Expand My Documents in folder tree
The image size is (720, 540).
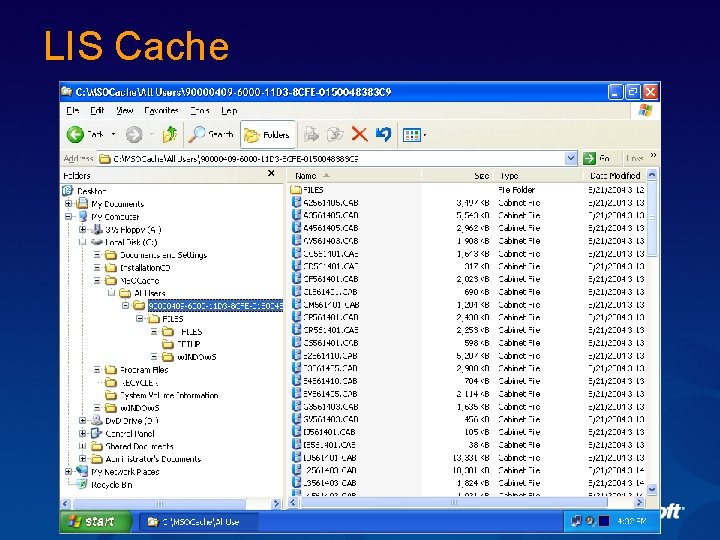(68, 203)
